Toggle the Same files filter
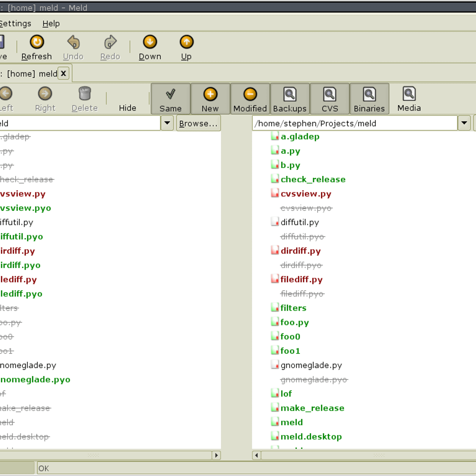Viewport: 476px width, 476px height. point(170,99)
